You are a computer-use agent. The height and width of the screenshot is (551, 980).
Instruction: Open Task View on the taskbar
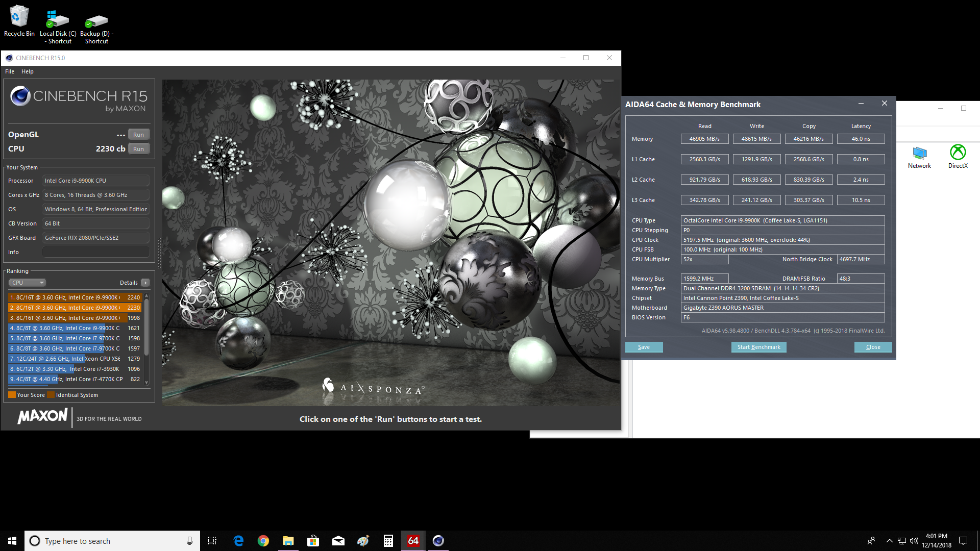[x=212, y=541]
